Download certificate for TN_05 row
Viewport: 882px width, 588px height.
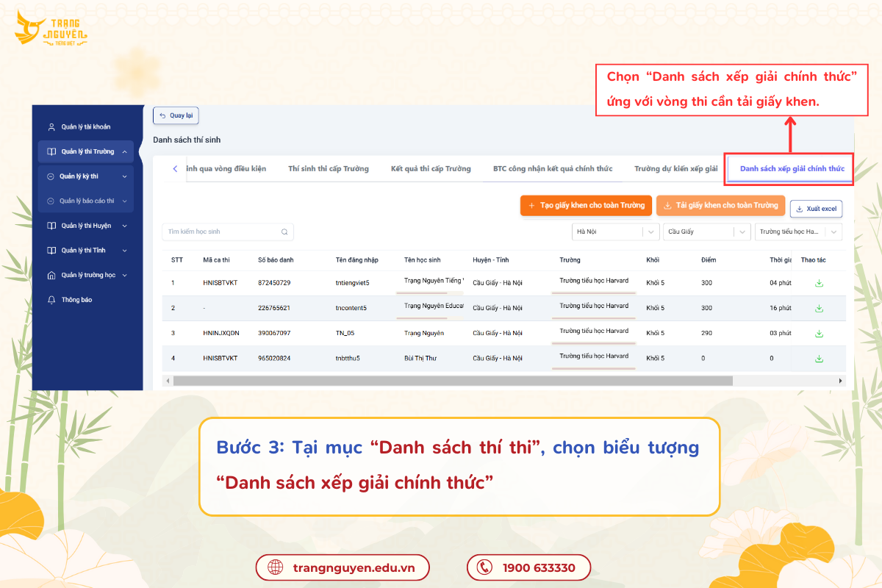point(819,334)
